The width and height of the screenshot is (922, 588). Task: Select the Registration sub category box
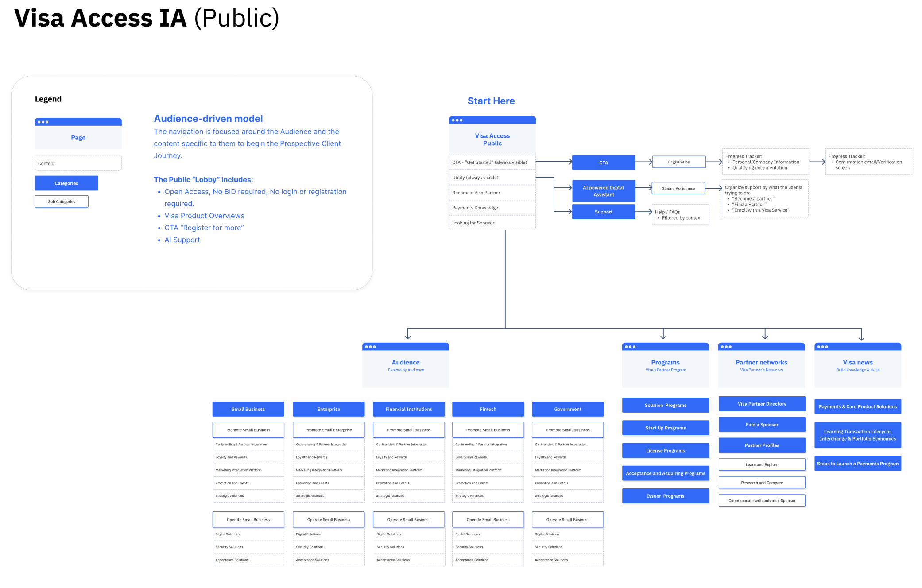click(679, 162)
